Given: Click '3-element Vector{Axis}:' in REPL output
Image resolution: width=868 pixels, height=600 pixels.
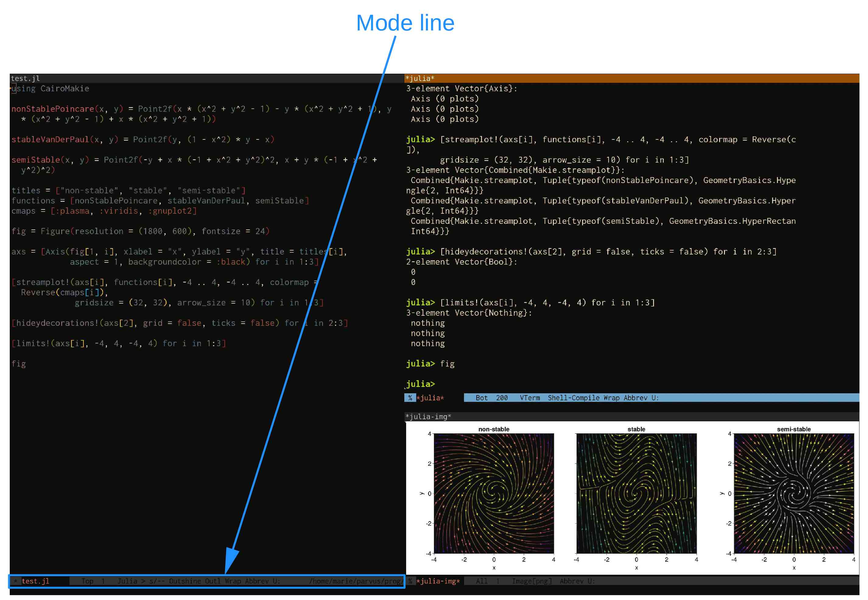Looking at the screenshot, I should coord(462,89).
